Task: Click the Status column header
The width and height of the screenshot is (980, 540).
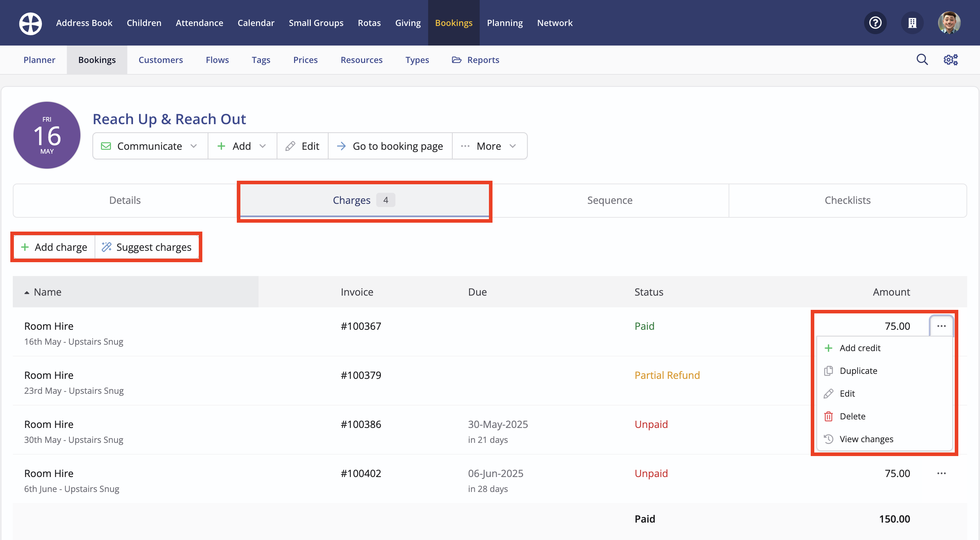Action: click(649, 292)
